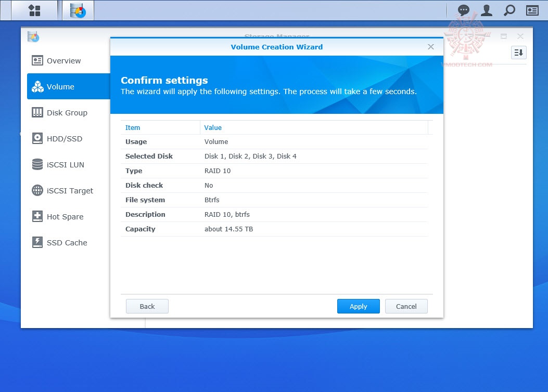Viewport: 548px width, 392px height.
Task: Click 'Disk 1, Disk 2, Disk 3, Disk 4' value
Action: pyautogui.click(x=250, y=156)
